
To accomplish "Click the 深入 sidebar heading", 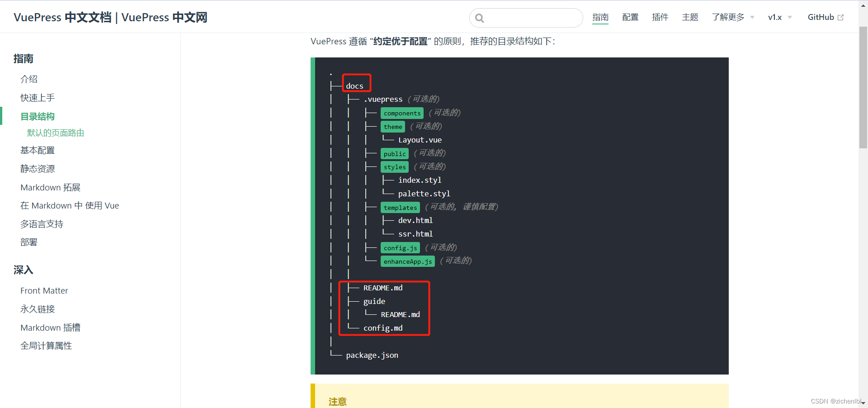I will click(x=24, y=270).
